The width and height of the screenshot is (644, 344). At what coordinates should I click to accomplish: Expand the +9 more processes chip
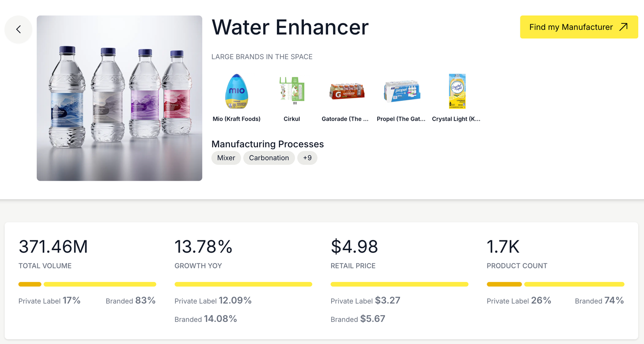coord(307,158)
